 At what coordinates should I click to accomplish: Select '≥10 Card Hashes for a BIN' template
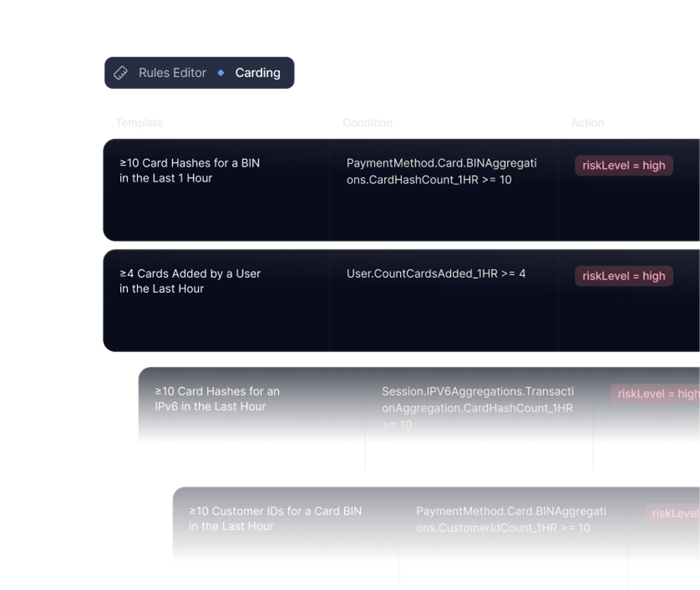[190, 171]
